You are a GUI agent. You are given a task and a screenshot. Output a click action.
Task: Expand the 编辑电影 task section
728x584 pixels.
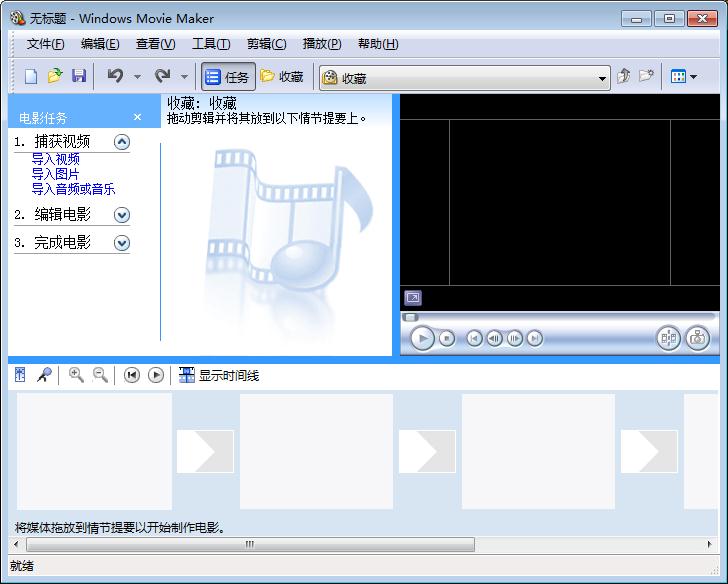tap(122, 215)
